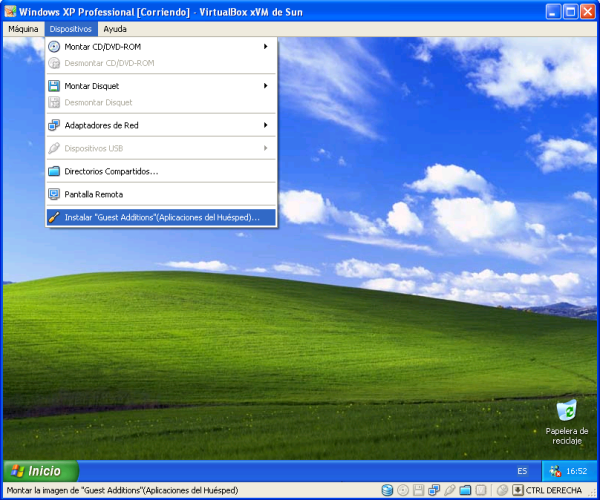The image size is (600, 500).
Task: Open the Máquina menu
Action: point(22,29)
